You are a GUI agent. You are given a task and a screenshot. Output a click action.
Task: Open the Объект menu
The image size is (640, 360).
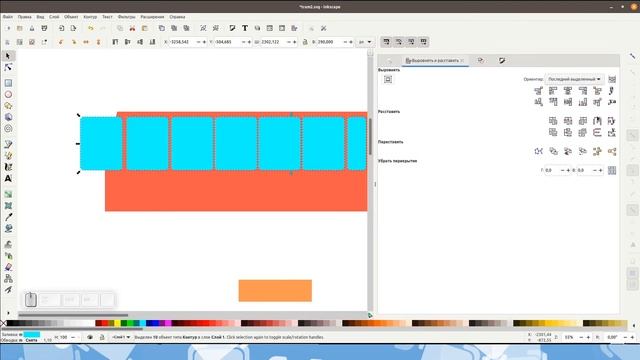pyautogui.click(x=71, y=17)
